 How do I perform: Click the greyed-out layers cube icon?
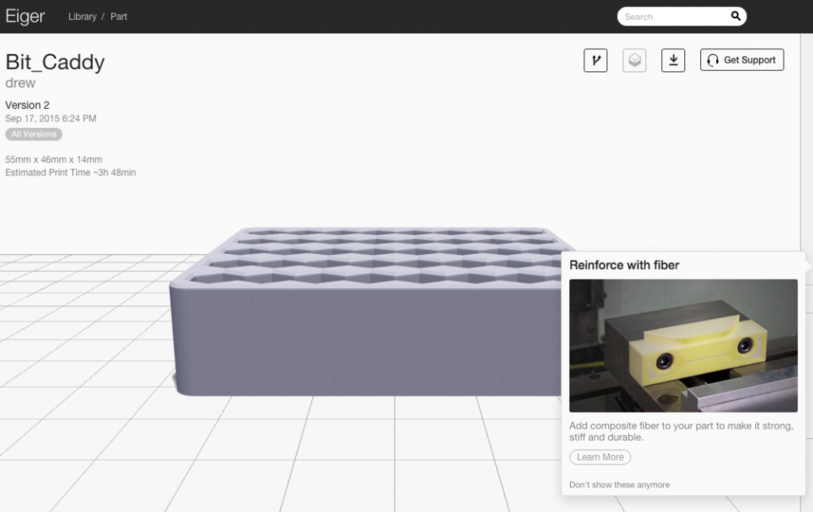tap(634, 60)
